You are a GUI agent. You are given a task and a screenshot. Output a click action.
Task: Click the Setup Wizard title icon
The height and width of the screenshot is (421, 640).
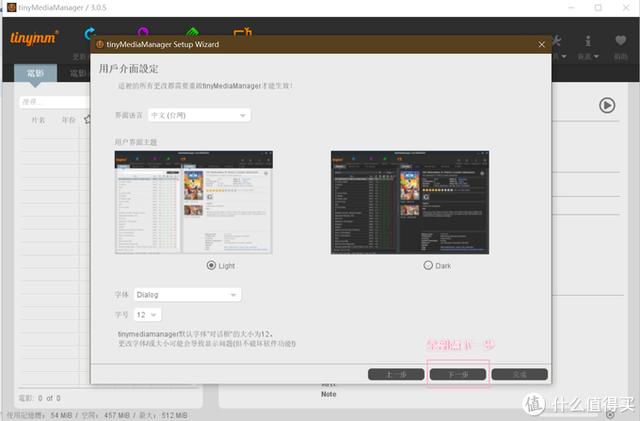point(100,45)
